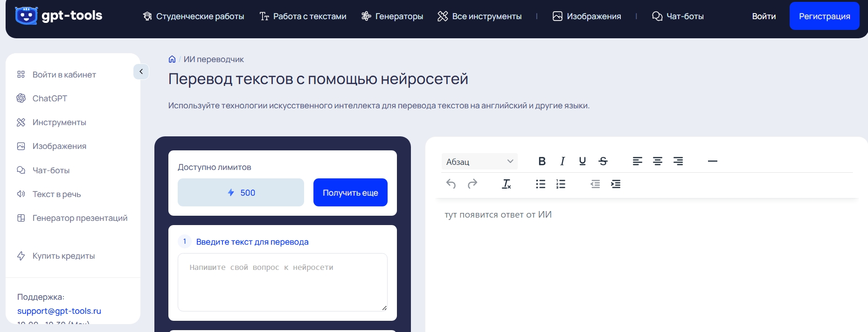
Task: Click the resize handle of the text area
Action: (384, 308)
